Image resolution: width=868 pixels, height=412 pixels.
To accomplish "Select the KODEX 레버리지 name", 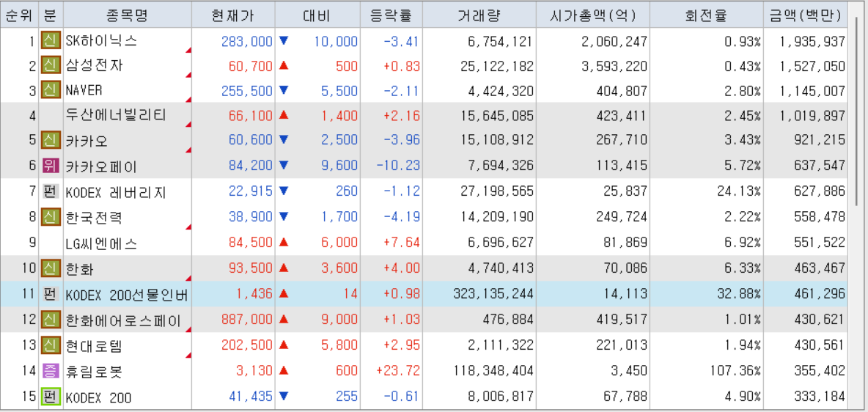I will pyautogui.click(x=116, y=192).
